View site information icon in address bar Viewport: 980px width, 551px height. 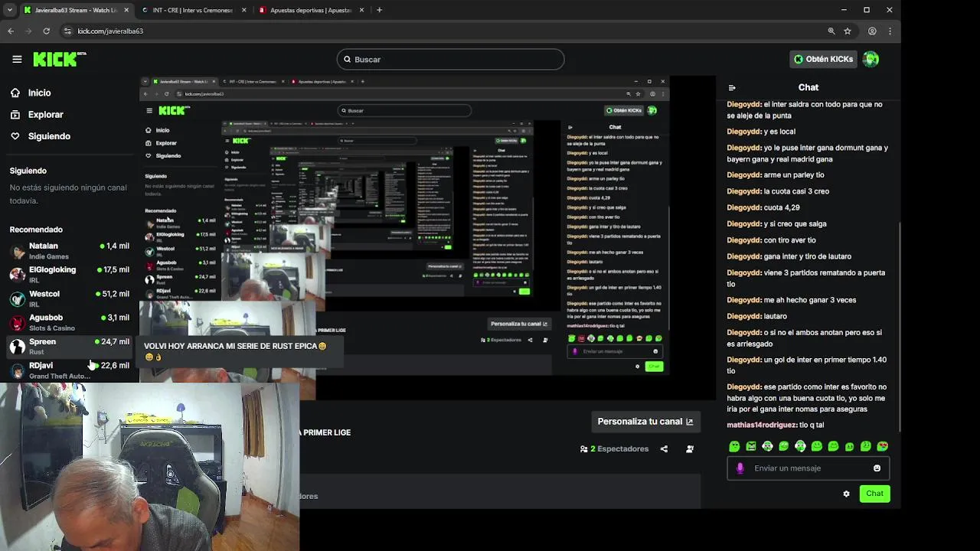click(x=67, y=31)
